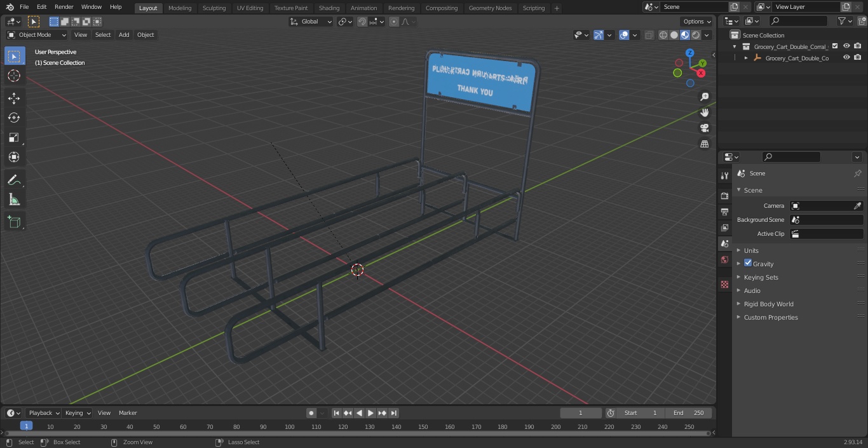This screenshot has width=868, height=448.
Task: Open the File menu
Action: (24, 7)
